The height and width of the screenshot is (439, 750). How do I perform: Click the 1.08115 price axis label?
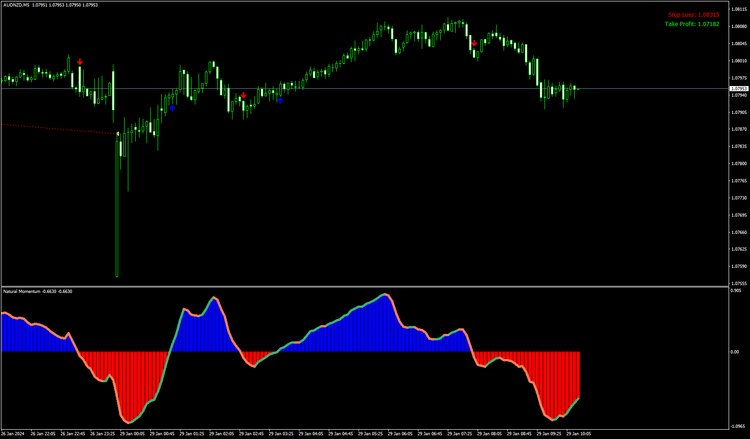click(x=739, y=10)
